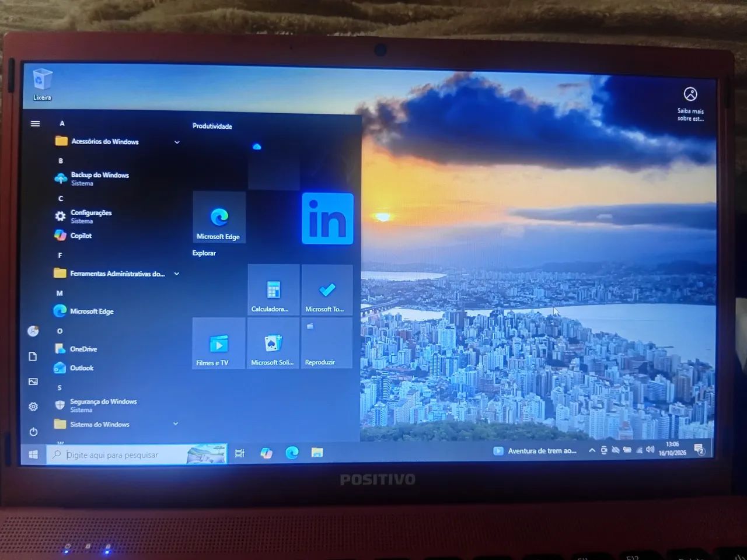Expand Ferramentas Administrativas do Windows folder

(x=117, y=274)
